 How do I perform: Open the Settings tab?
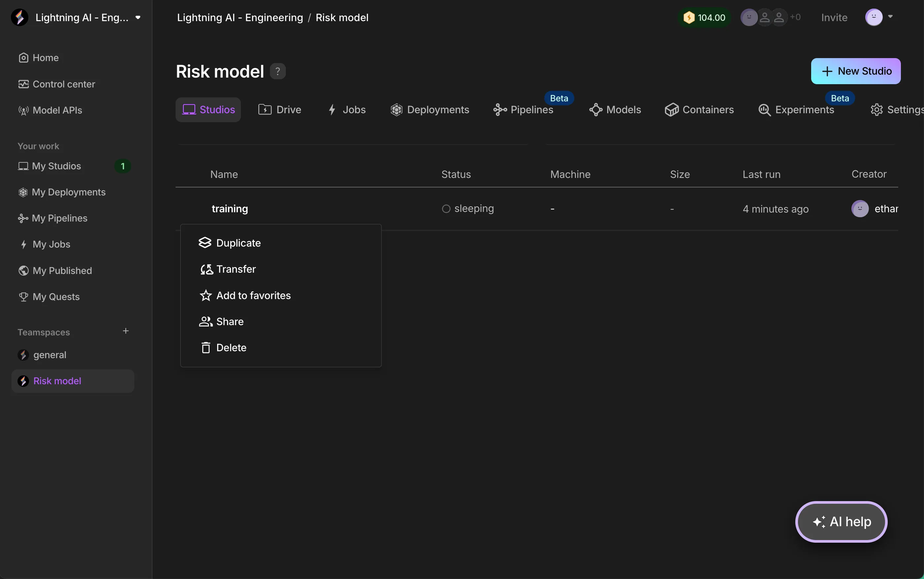897,110
